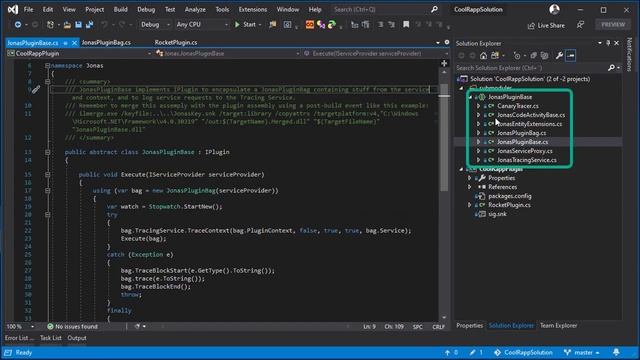
Task: Expand the JonasPluginBag.cs tree node
Action: [x=478, y=133]
